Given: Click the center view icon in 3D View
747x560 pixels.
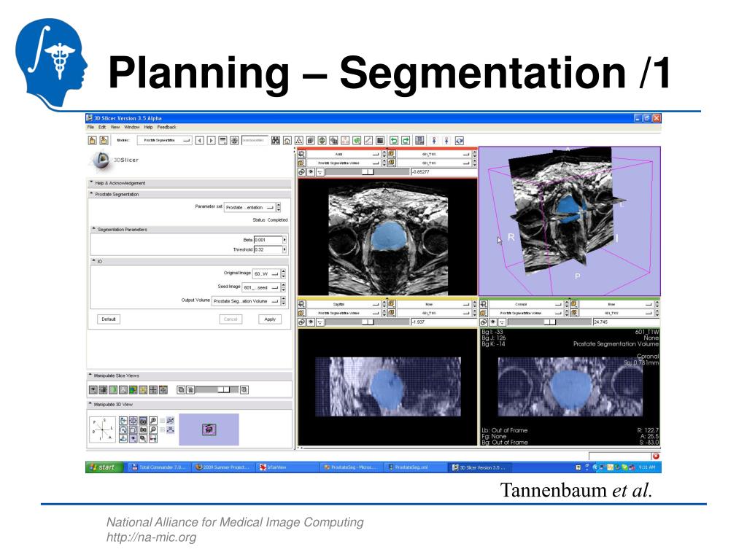Looking at the screenshot, I should [133, 421].
